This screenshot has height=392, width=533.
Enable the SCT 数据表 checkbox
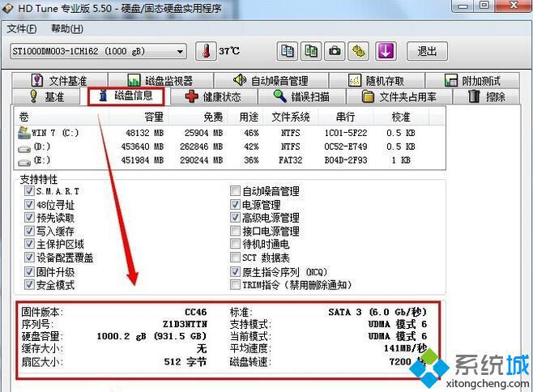pos(235,258)
